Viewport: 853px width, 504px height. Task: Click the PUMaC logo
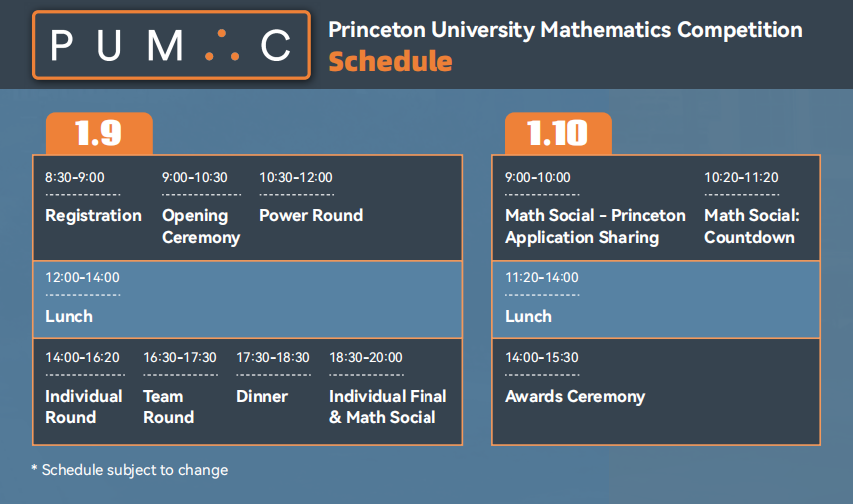(x=172, y=45)
